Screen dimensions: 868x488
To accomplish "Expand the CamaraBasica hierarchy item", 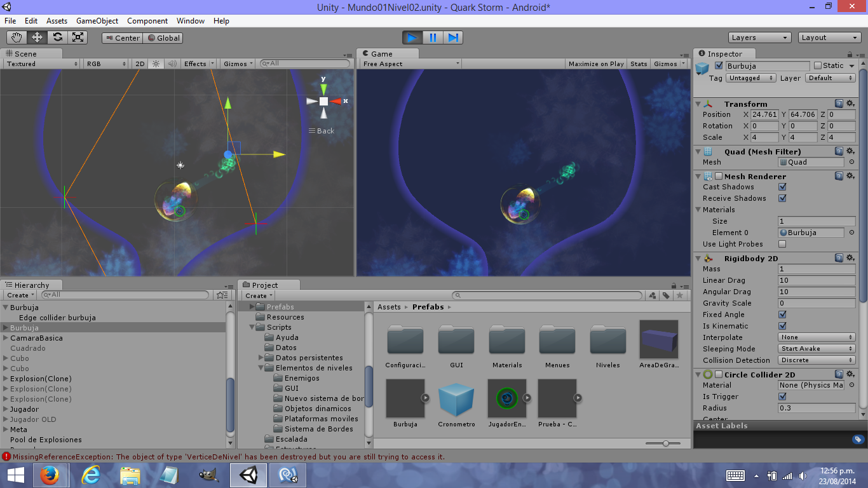I will click(5, 338).
